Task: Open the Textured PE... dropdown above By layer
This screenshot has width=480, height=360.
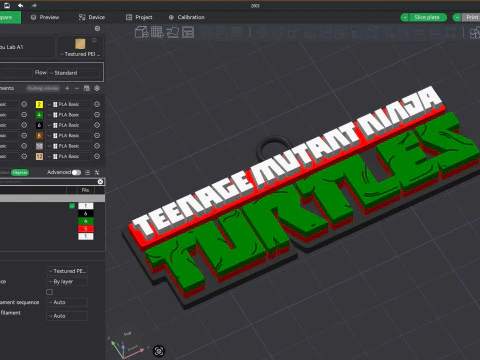Action: click(67, 271)
